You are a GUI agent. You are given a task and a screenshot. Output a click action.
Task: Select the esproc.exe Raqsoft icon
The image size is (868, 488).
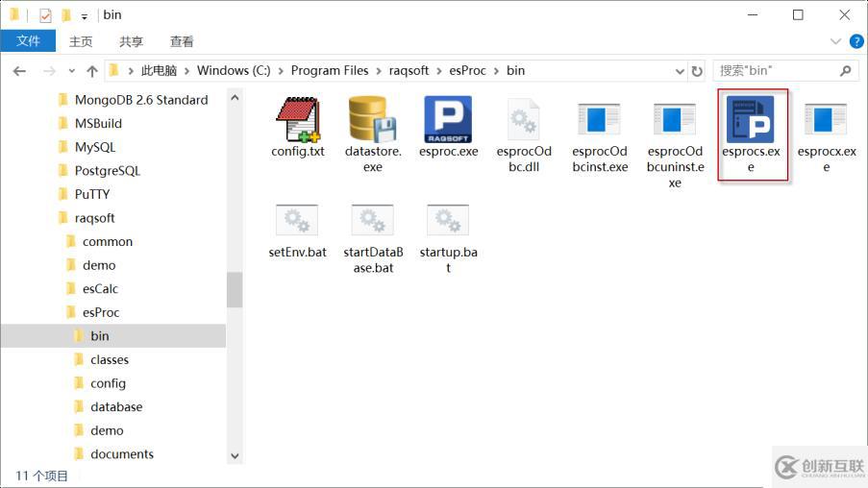click(x=448, y=119)
